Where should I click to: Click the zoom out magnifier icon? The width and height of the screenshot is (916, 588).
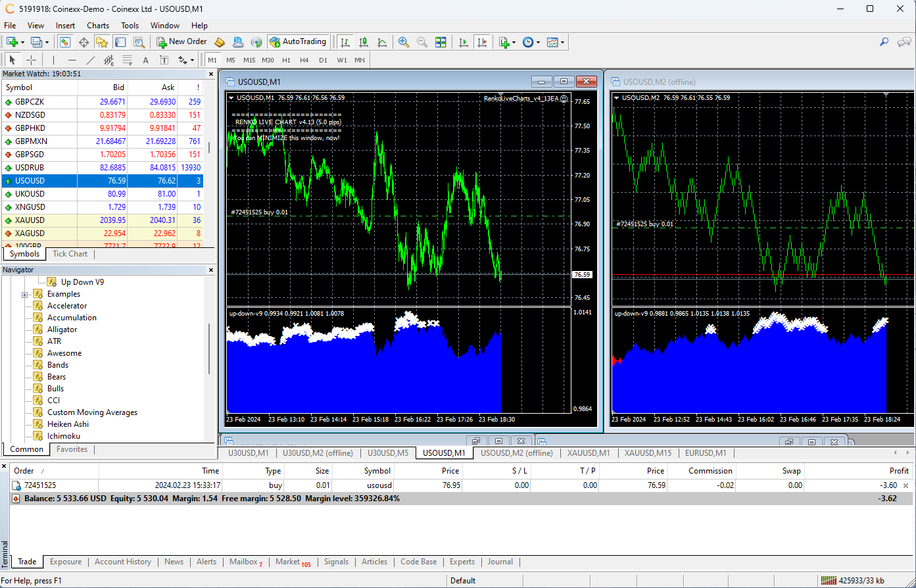click(x=422, y=42)
